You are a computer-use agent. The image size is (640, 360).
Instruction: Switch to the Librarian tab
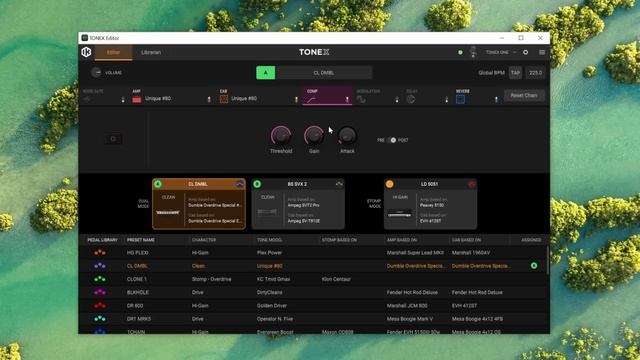[x=151, y=52]
